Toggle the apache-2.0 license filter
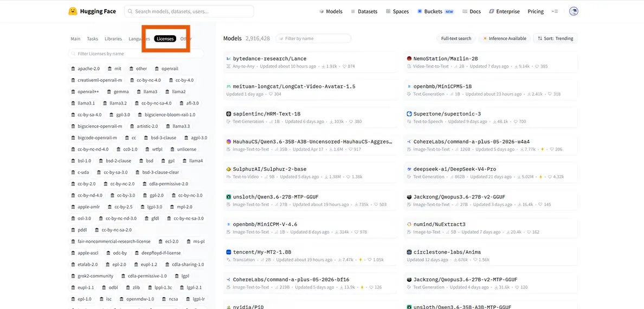This screenshot has width=644, height=309. click(x=86, y=69)
